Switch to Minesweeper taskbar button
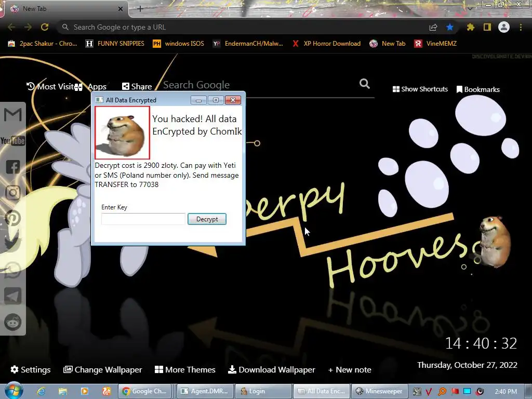 379,391
